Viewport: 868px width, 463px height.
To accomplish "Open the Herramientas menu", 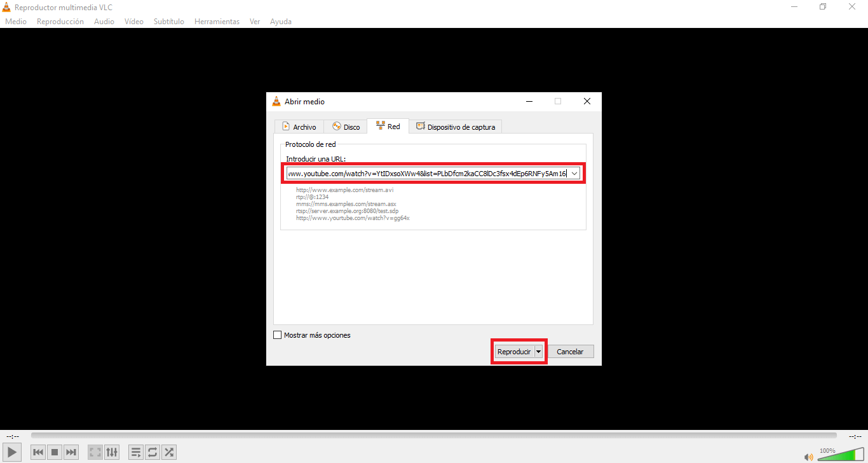I will point(217,22).
